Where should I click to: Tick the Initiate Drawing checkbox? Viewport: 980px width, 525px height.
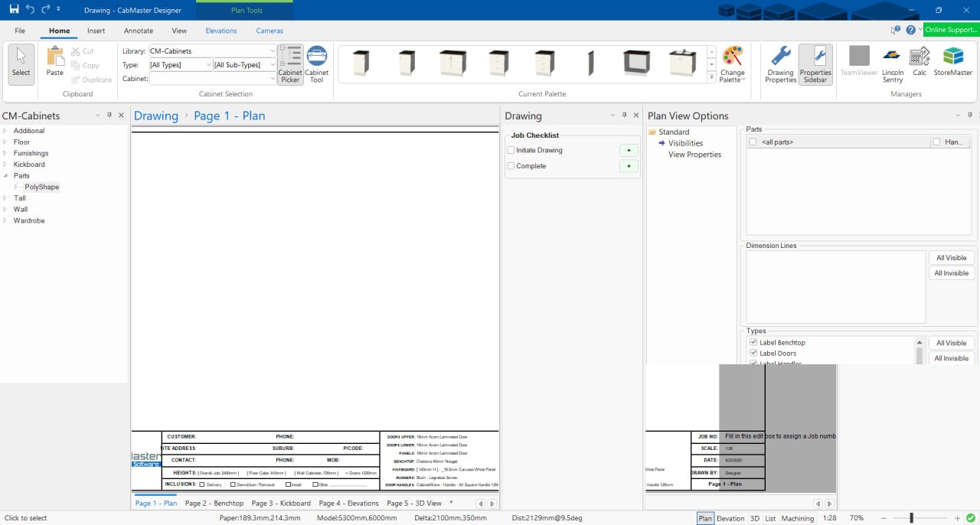[x=511, y=151]
